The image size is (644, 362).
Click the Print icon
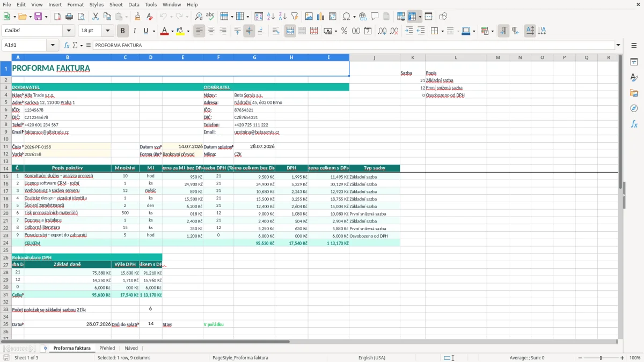(69, 17)
